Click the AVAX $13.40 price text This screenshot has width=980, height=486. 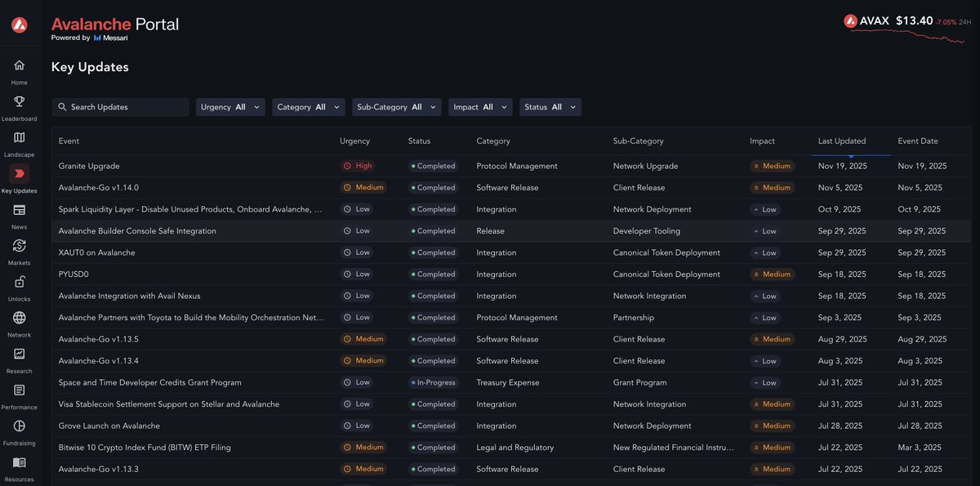click(x=896, y=21)
